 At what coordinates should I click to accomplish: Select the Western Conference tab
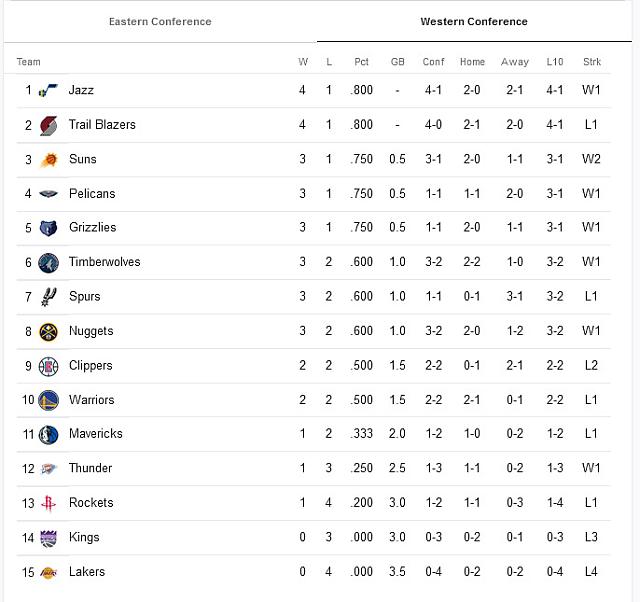[x=474, y=22]
